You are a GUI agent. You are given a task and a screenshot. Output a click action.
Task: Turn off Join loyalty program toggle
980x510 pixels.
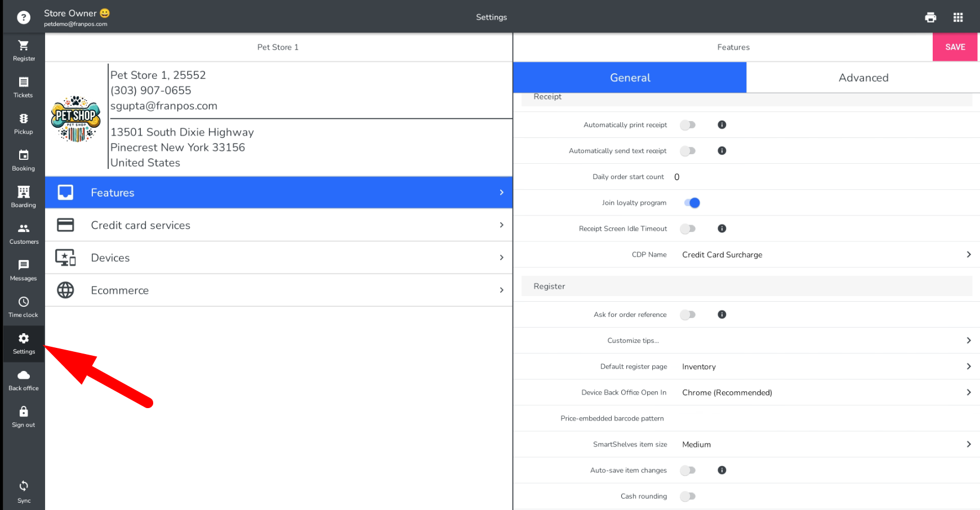point(691,203)
